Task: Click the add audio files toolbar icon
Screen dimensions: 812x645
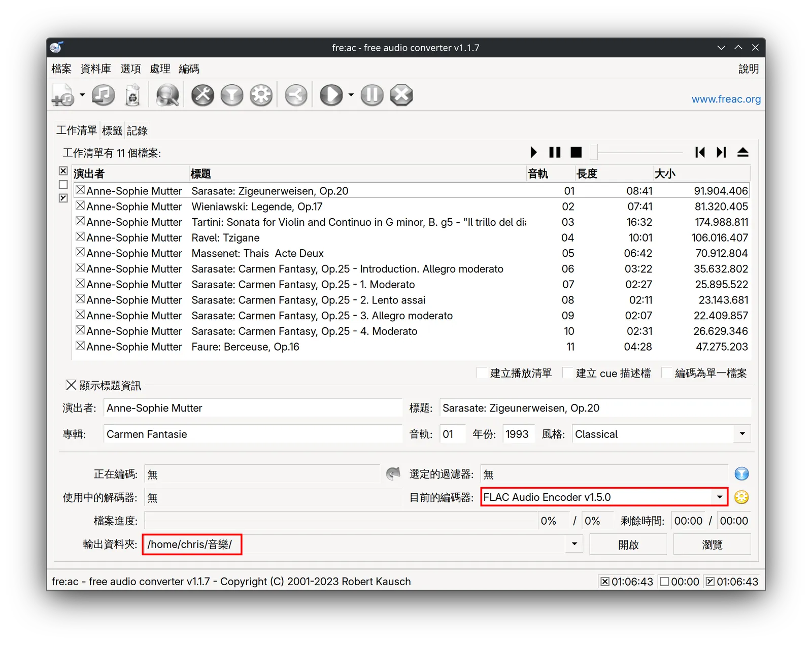Action: [x=63, y=95]
